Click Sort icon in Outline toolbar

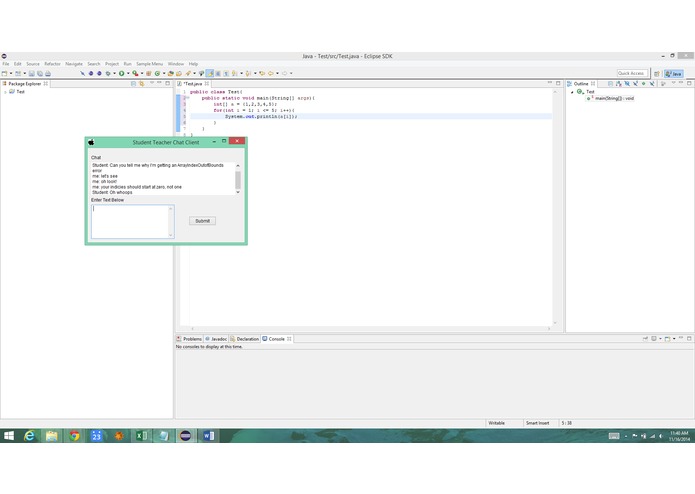coord(618,83)
